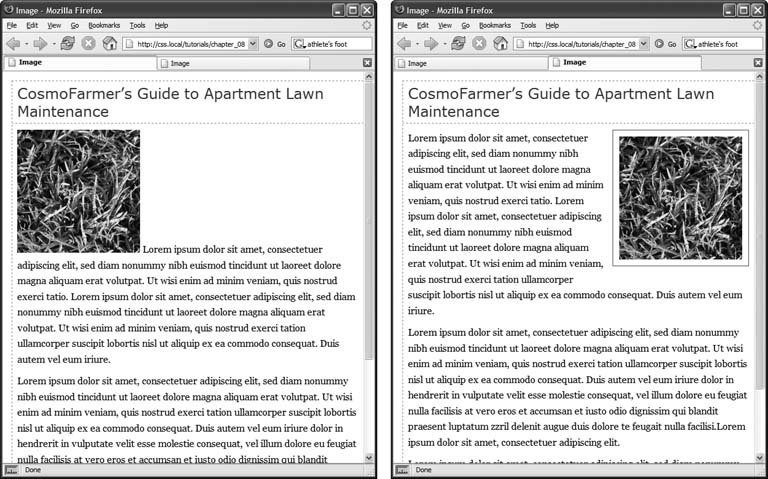
Task: Close the current tab in the left window
Action: pos(367,63)
